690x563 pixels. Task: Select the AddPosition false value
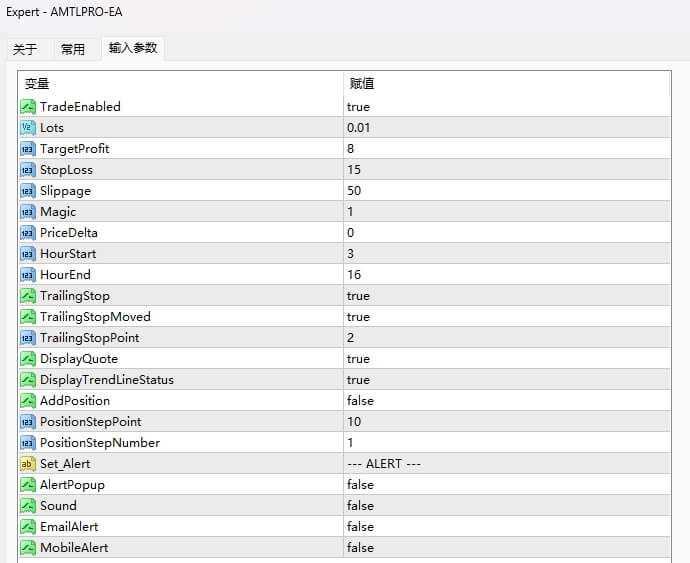click(360, 401)
